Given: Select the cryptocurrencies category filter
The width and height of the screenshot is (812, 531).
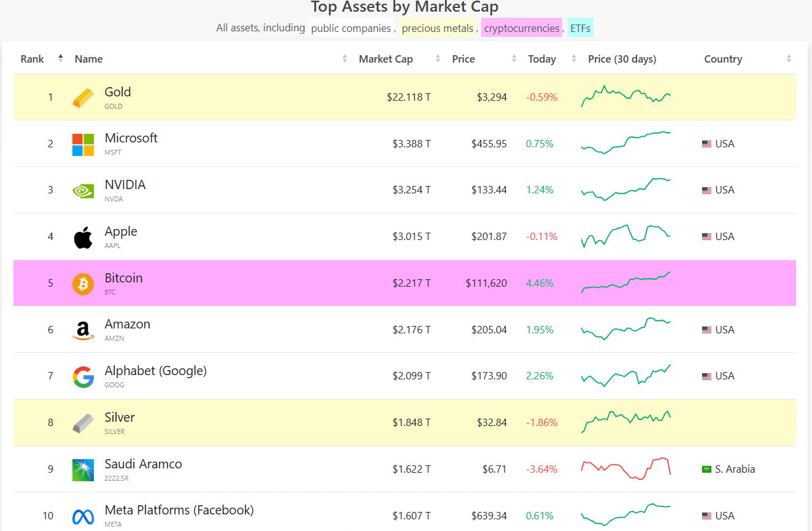Looking at the screenshot, I should pos(522,28).
